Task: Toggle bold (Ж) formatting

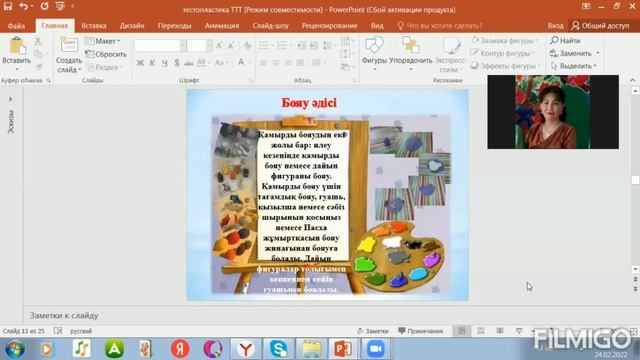Action: tap(140, 63)
